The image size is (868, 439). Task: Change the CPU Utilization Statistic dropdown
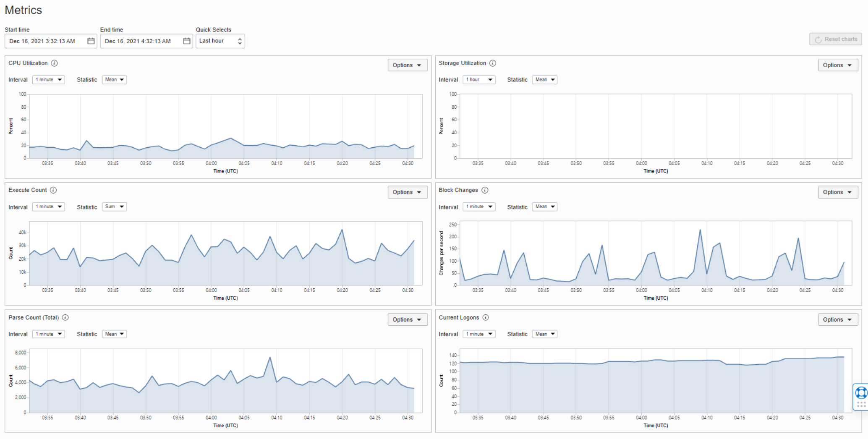coord(114,80)
